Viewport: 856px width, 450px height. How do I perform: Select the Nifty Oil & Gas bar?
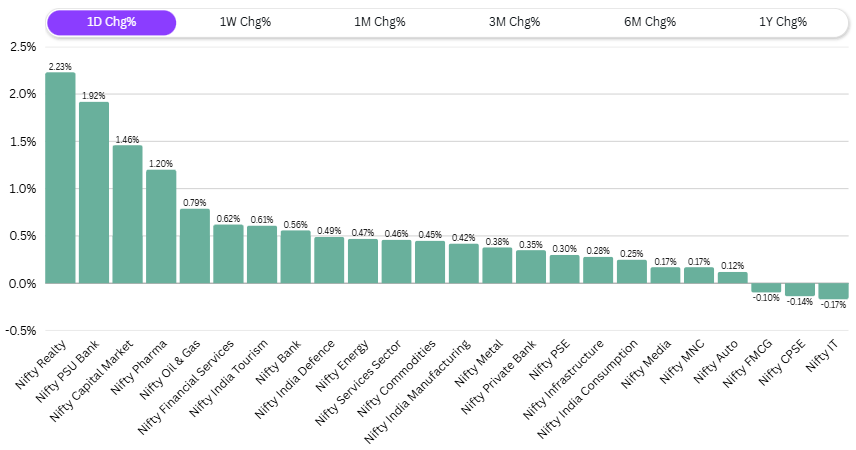(x=195, y=246)
